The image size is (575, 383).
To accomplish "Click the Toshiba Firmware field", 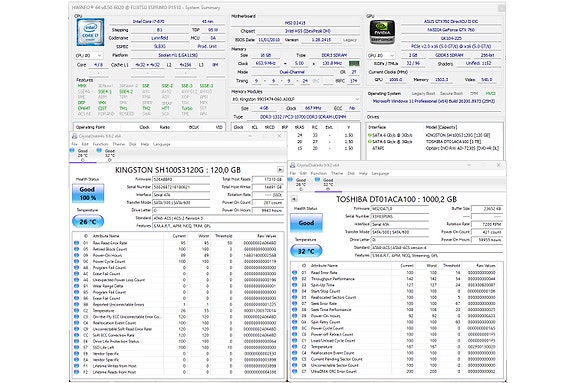I will click(x=400, y=209).
